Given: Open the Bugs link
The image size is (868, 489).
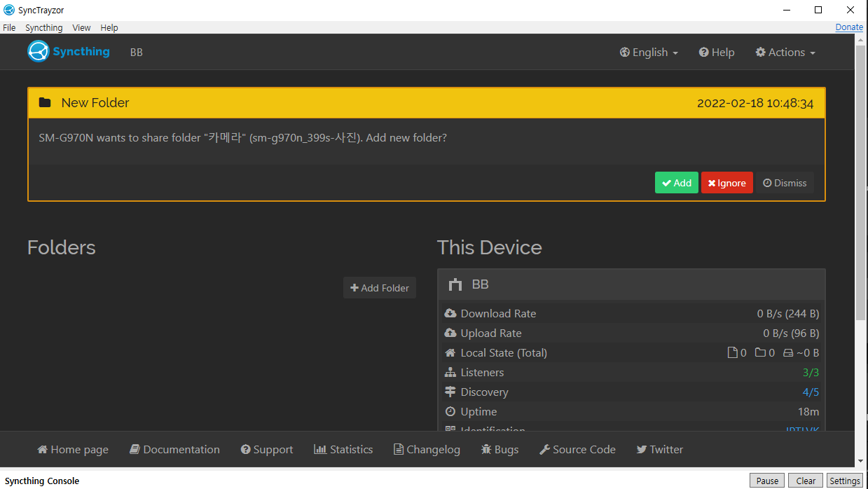Looking at the screenshot, I should coord(500,450).
